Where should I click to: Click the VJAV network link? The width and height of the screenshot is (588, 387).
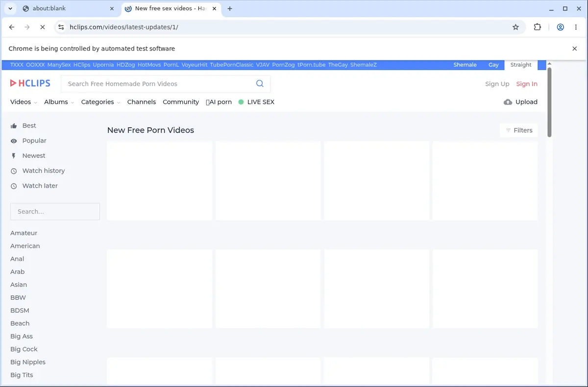[x=263, y=65]
